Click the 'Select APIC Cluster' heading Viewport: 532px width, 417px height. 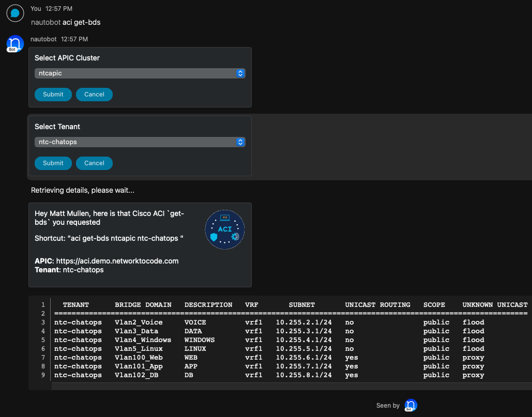pos(67,58)
